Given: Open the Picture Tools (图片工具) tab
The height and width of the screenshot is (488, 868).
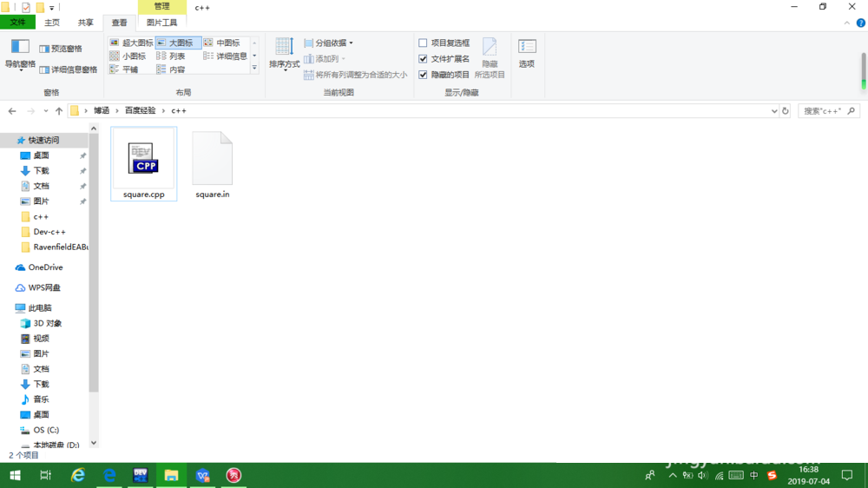Looking at the screenshot, I should click(x=161, y=23).
